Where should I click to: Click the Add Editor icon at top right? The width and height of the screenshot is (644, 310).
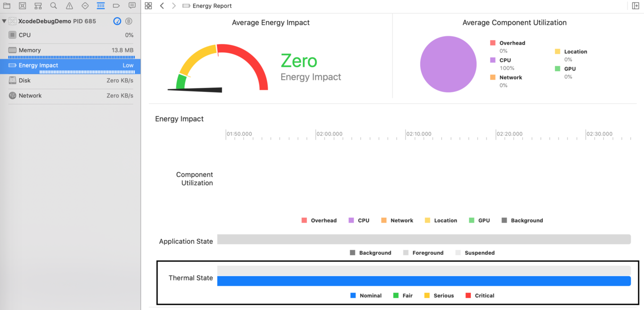tap(636, 6)
